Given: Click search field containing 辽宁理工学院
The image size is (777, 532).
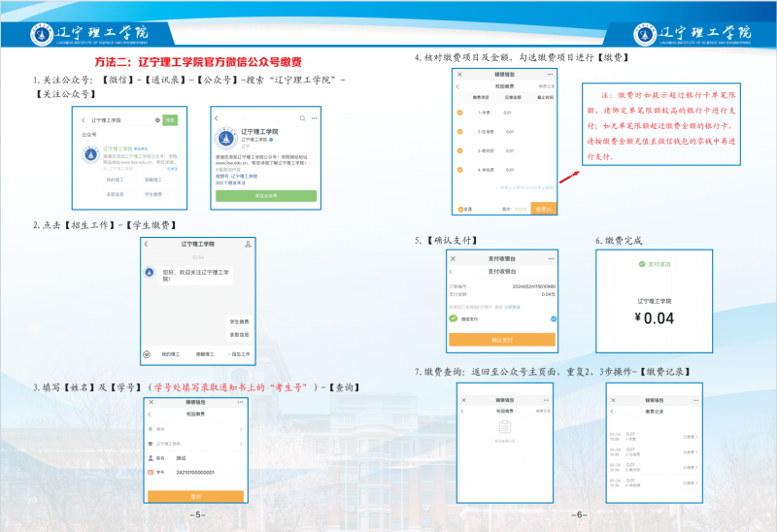Looking at the screenshot, I should [x=119, y=119].
